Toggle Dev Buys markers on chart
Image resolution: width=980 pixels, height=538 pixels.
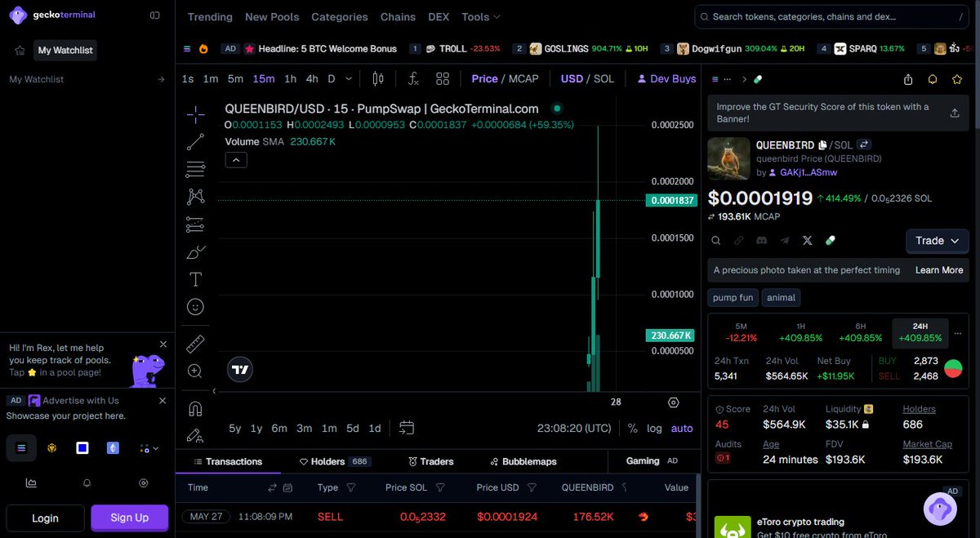[666, 79]
